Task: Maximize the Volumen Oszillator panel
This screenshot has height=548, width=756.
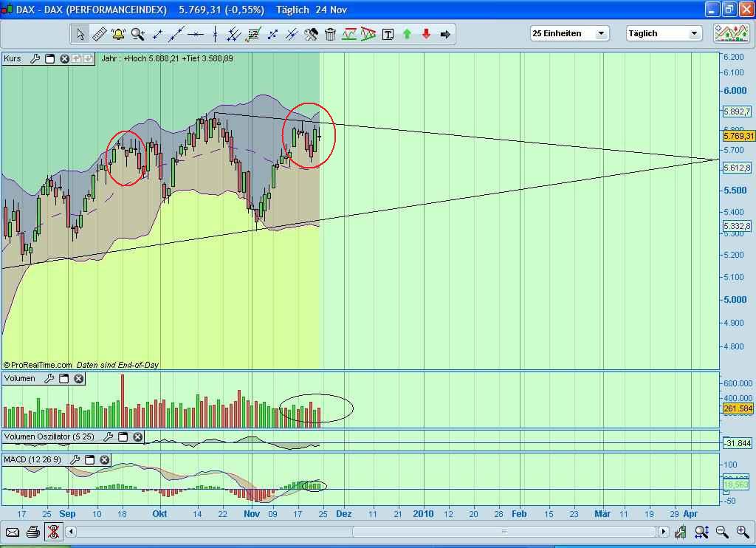Action: coord(123,436)
